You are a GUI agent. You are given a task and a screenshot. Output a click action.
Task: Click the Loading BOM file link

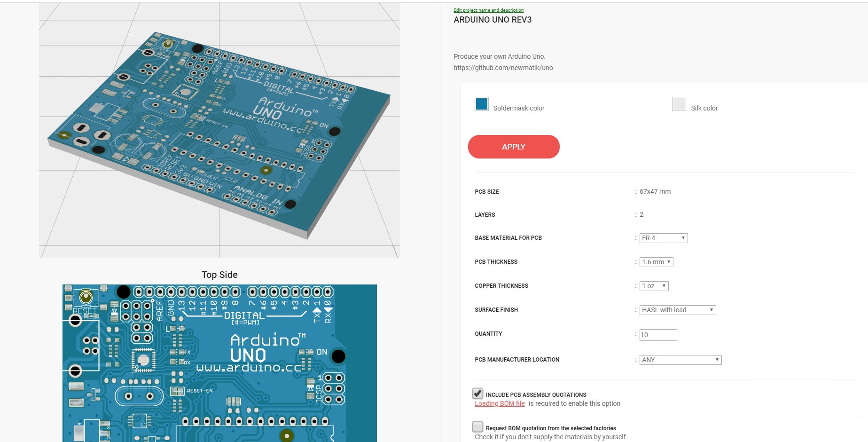(499, 403)
